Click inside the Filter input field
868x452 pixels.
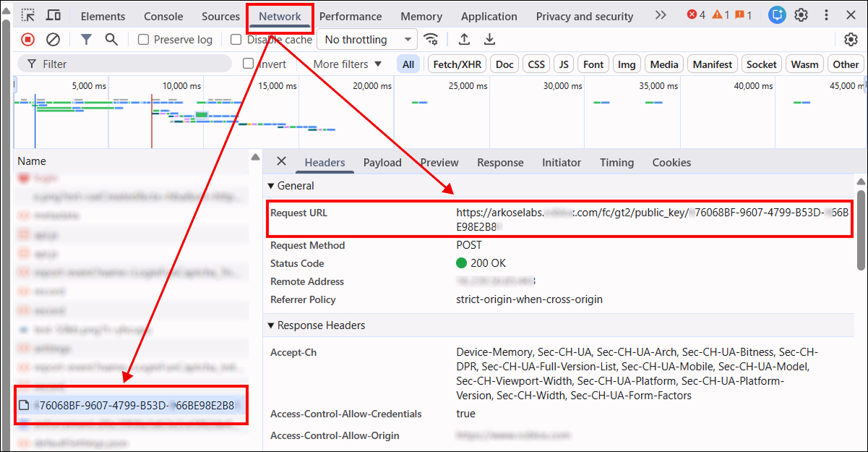[x=123, y=64]
